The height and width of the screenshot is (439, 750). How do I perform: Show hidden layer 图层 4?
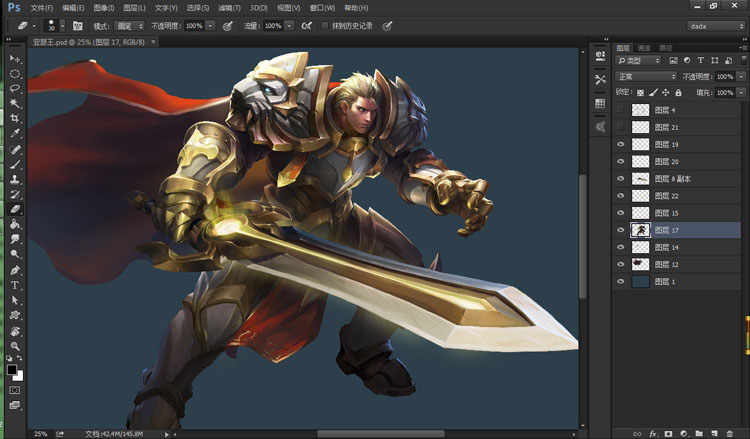[620, 110]
